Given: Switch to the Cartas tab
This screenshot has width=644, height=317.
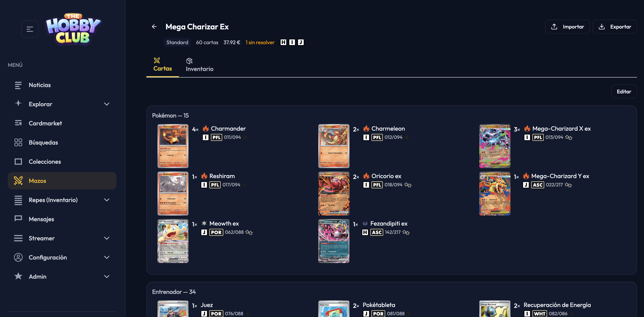Looking at the screenshot, I should click(163, 65).
